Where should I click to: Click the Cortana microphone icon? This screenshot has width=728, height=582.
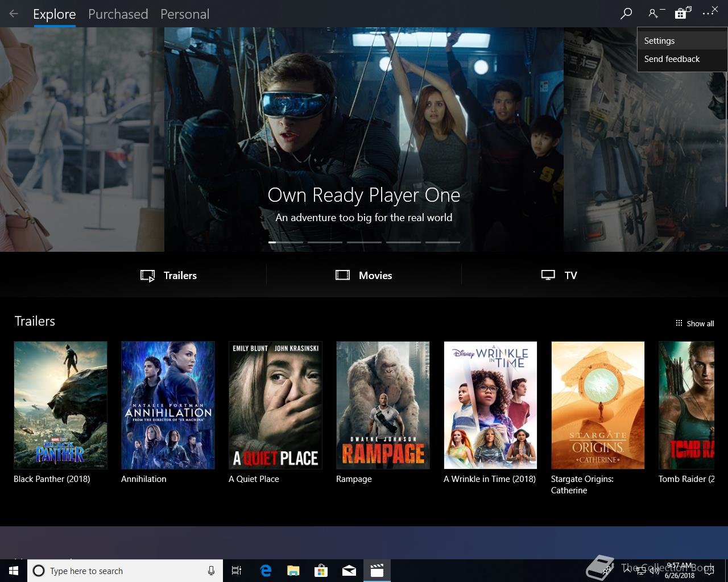pos(211,571)
